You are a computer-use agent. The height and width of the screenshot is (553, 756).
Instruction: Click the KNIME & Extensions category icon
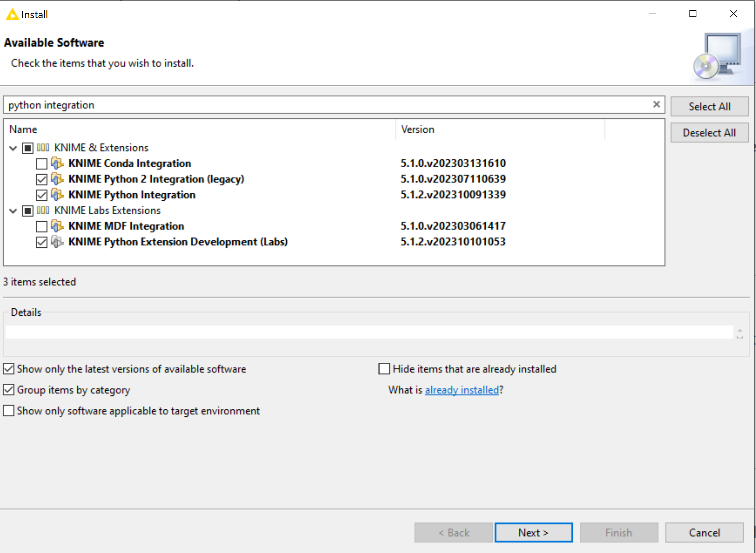click(43, 147)
